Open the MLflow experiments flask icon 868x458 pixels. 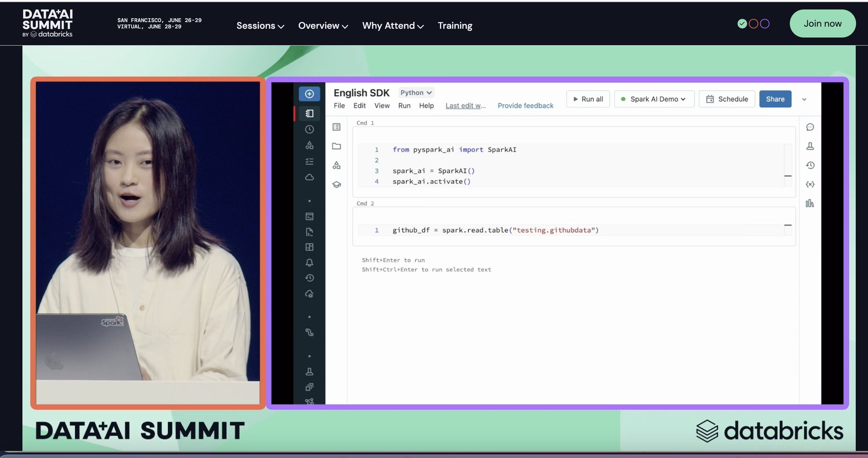coord(810,146)
